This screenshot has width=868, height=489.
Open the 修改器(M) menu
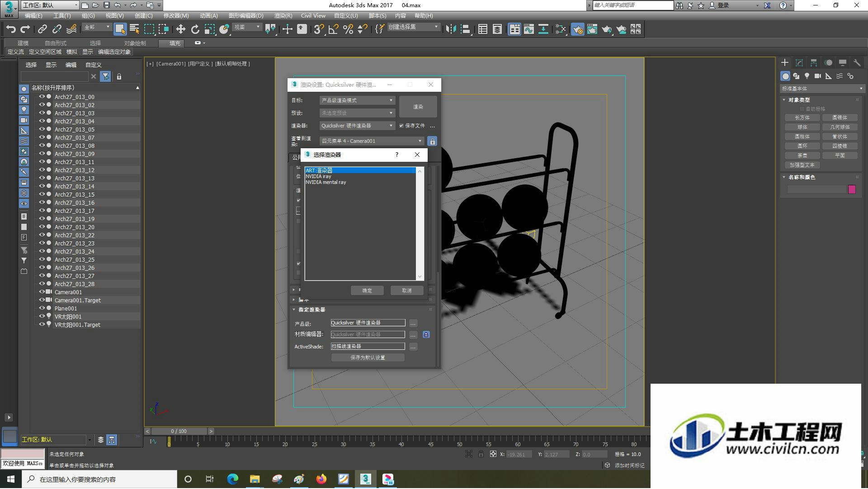[176, 16]
